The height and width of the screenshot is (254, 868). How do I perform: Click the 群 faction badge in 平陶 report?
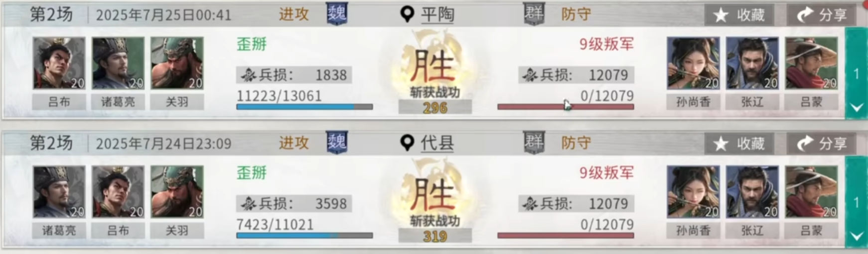click(534, 13)
